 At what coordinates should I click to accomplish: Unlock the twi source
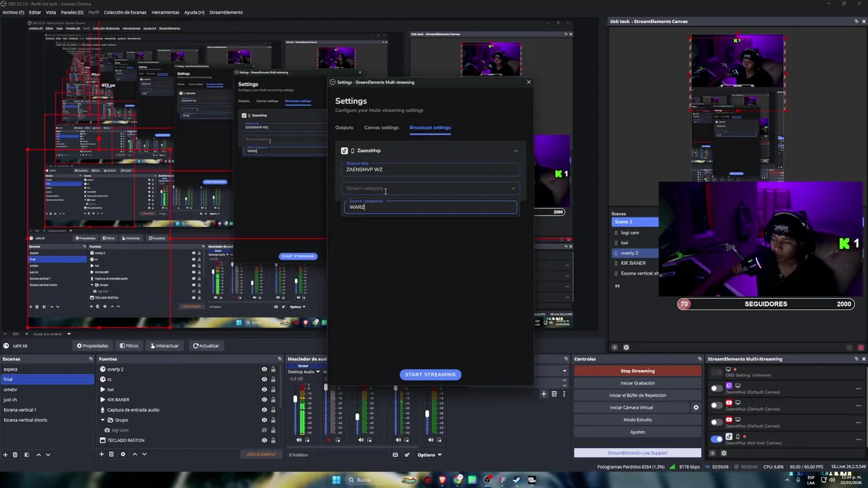coord(273,390)
